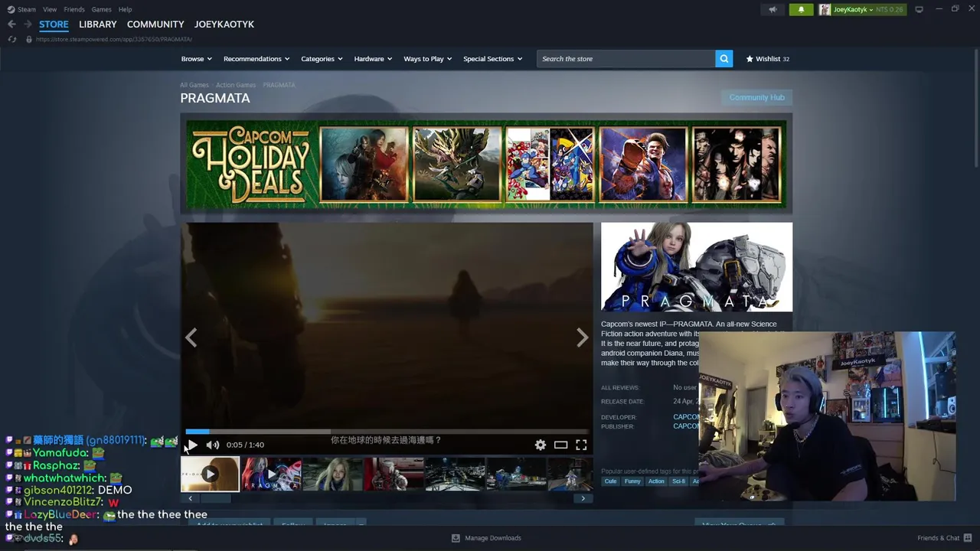Click the Sci-fi tag
Image resolution: width=980 pixels, height=551 pixels.
point(678,481)
